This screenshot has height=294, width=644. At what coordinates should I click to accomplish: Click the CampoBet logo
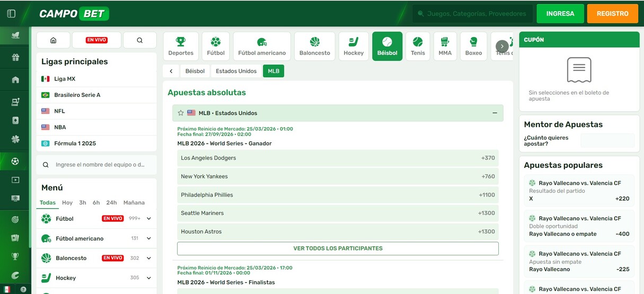tap(74, 14)
